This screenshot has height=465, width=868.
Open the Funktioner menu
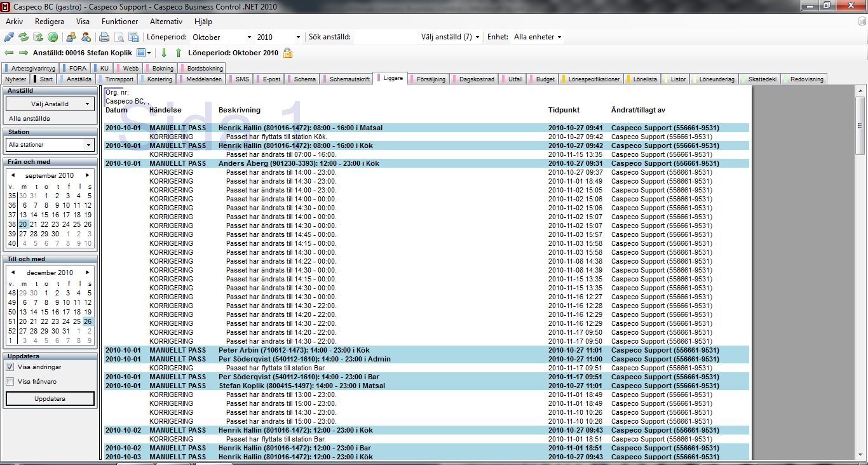119,22
